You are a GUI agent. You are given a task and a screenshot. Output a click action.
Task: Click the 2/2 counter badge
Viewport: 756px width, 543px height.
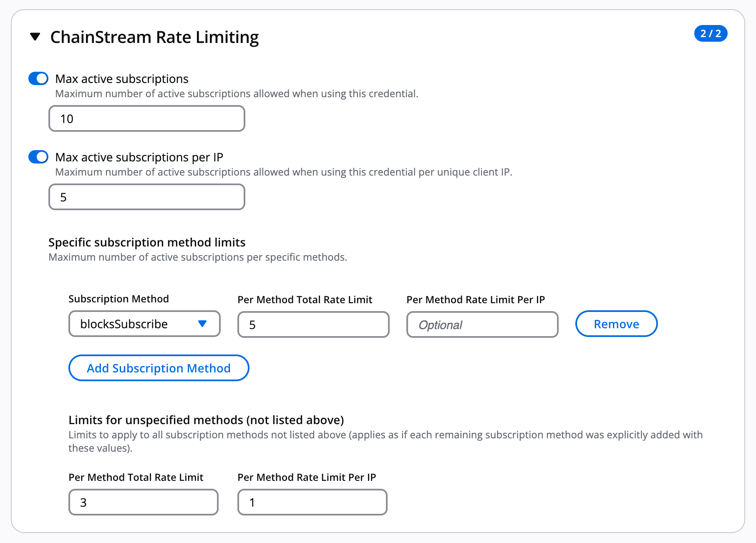coord(711,33)
